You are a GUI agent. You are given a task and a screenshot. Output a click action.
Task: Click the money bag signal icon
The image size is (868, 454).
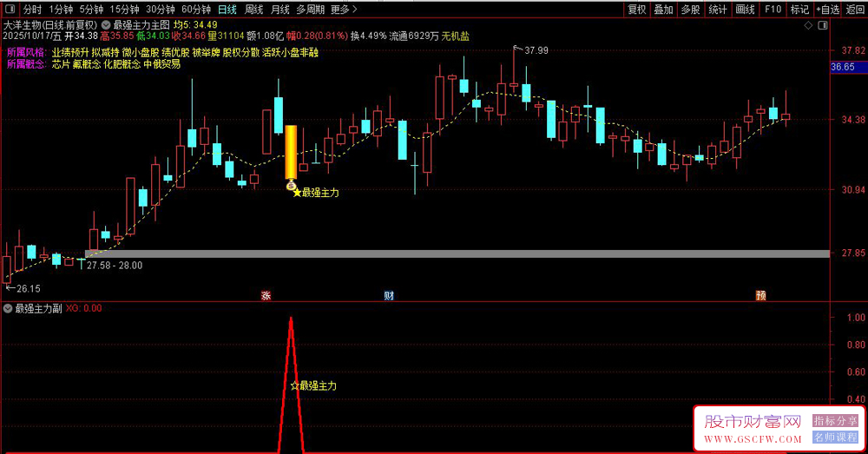click(291, 186)
